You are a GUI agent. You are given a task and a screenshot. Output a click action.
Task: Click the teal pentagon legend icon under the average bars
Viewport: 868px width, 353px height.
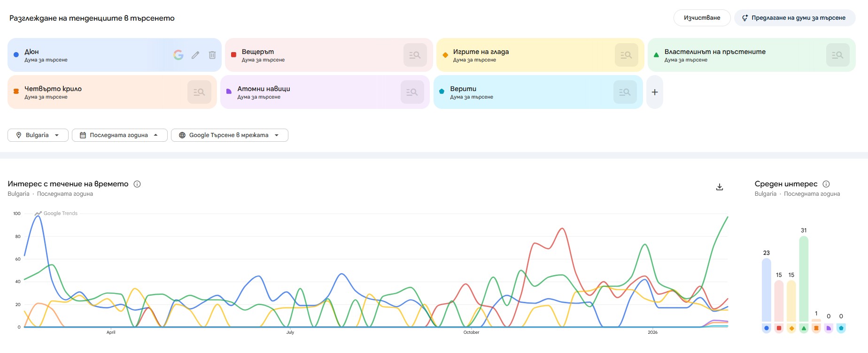(x=841, y=328)
